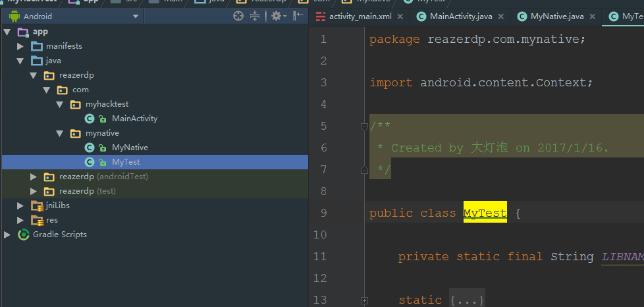
Task: Click the app module icon
Action: (x=23, y=32)
